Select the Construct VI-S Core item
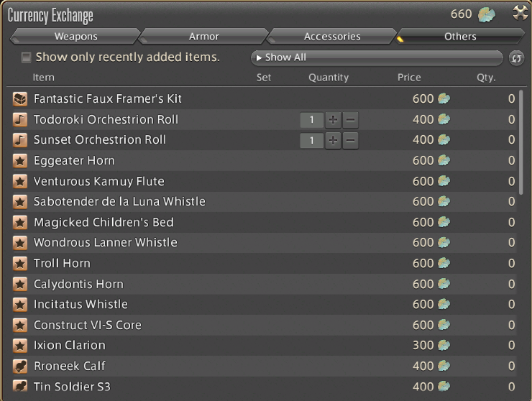Screen dimensions: 532x401 point(87,325)
